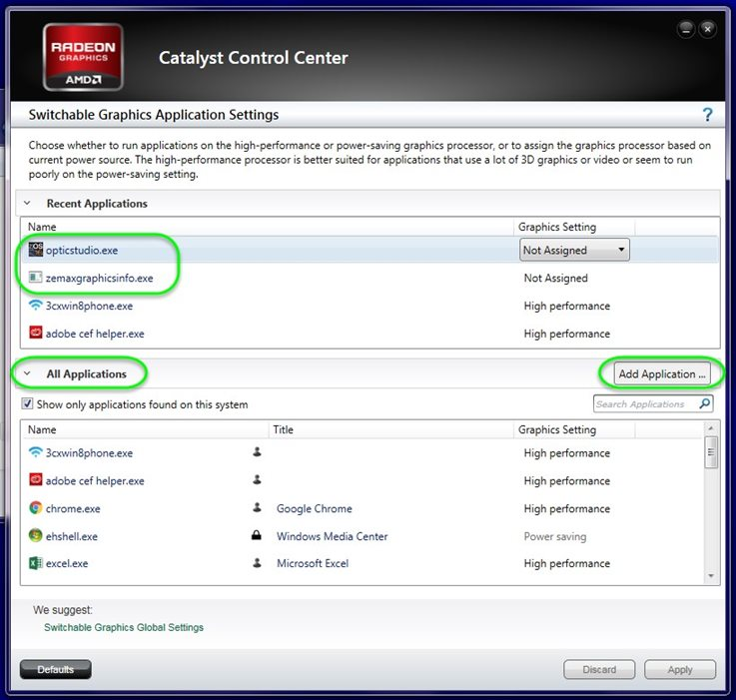This screenshot has width=736, height=700.
Task: Select excel.exe in All Applications
Action: click(67, 563)
